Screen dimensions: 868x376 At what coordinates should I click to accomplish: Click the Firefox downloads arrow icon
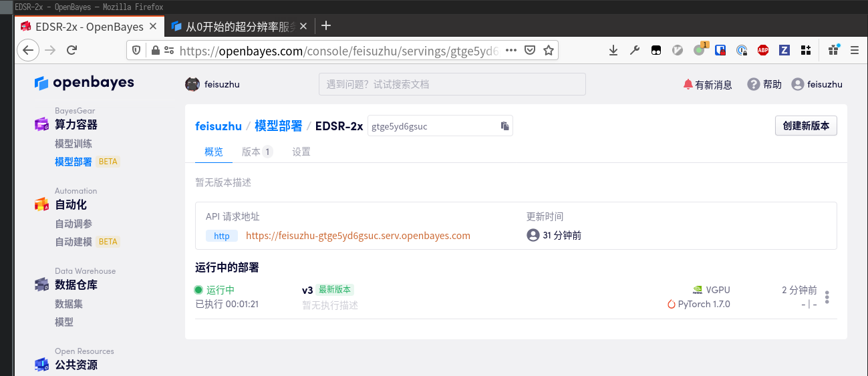pyautogui.click(x=613, y=50)
